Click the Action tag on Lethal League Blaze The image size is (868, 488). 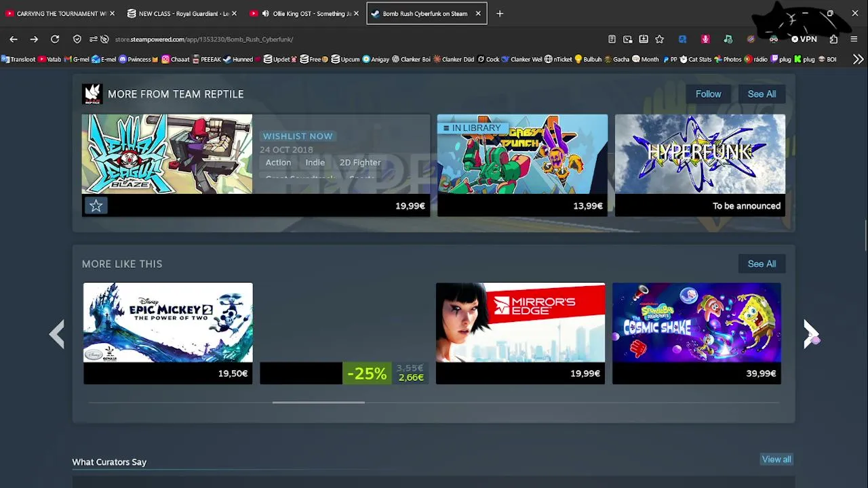(278, 163)
